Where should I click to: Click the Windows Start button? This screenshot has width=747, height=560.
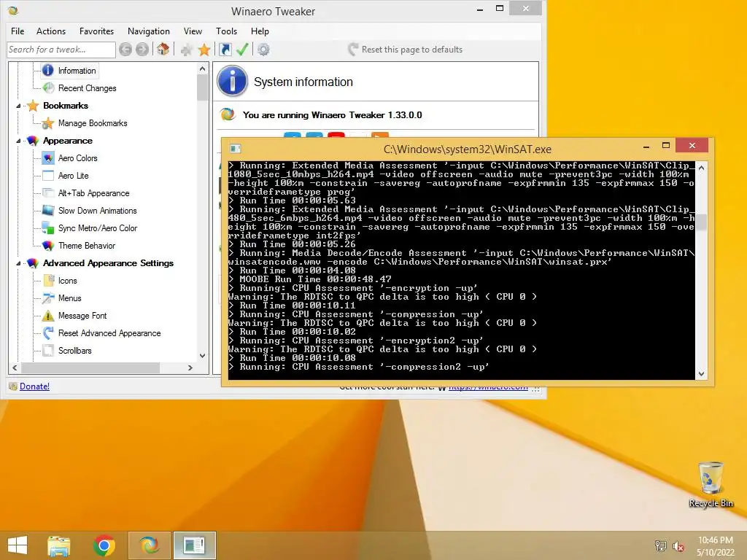point(18,545)
